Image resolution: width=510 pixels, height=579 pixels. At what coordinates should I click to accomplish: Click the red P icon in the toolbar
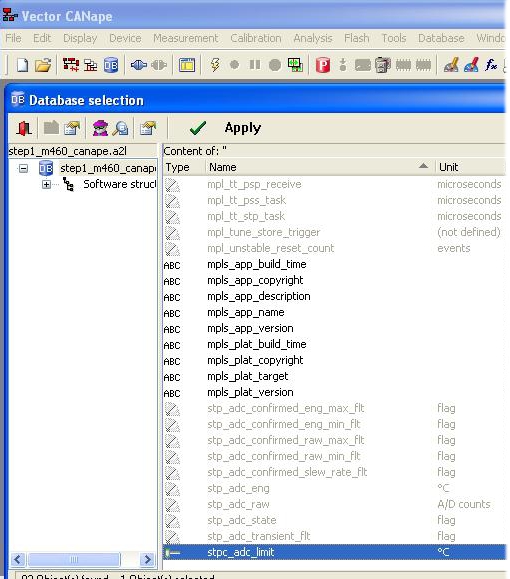click(323, 65)
